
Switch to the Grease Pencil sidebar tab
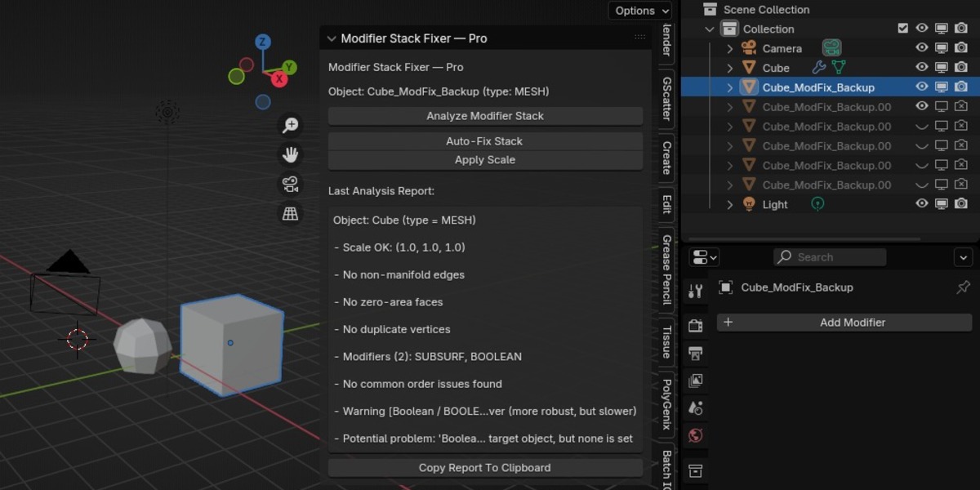pos(666,269)
